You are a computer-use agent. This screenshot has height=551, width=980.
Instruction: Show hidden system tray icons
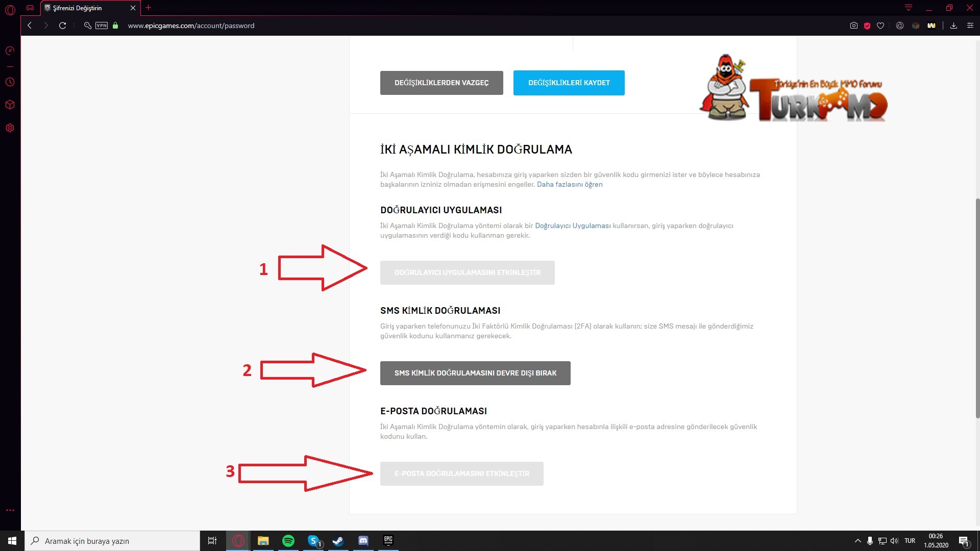857,541
